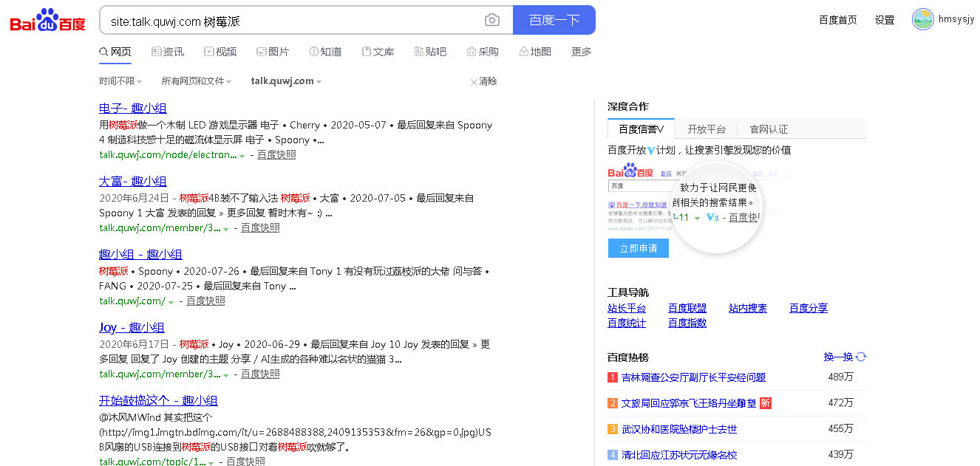The width and height of the screenshot is (980, 466).
Task: Open 站长平台 tool link
Action: [x=627, y=308]
